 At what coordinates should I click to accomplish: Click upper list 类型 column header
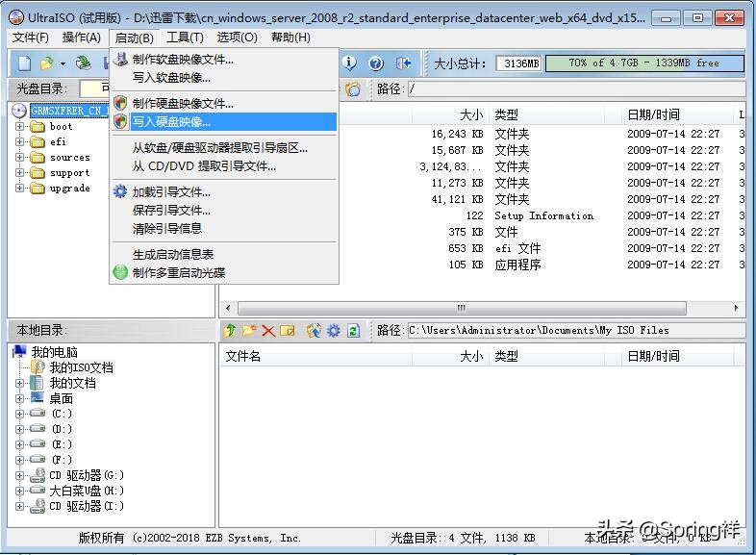(546, 114)
